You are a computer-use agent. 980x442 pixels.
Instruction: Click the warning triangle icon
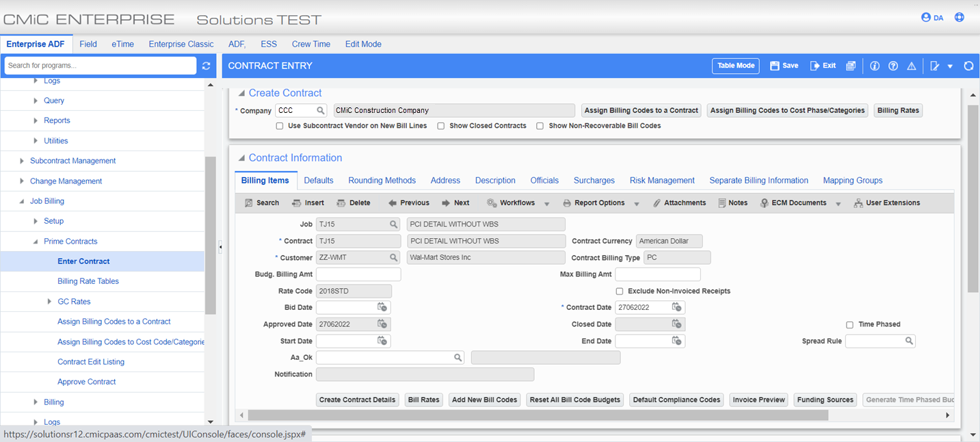click(x=912, y=66)
